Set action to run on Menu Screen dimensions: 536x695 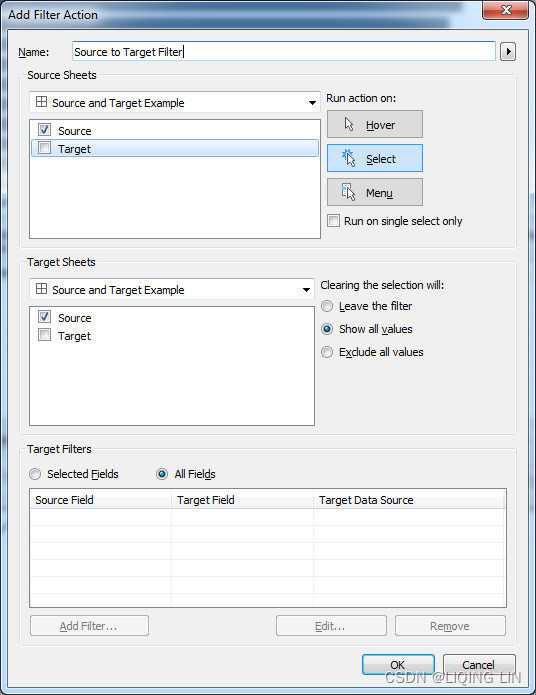[x=375, y=192]
